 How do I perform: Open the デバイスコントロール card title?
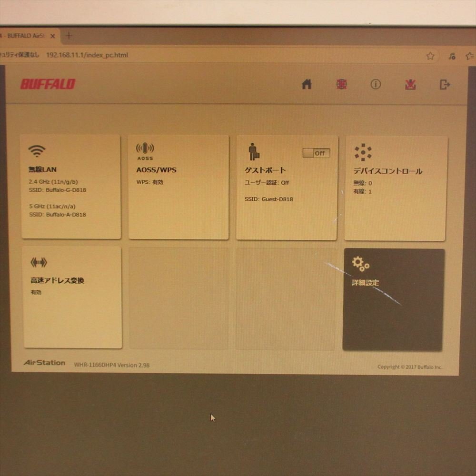coord(387,171)
